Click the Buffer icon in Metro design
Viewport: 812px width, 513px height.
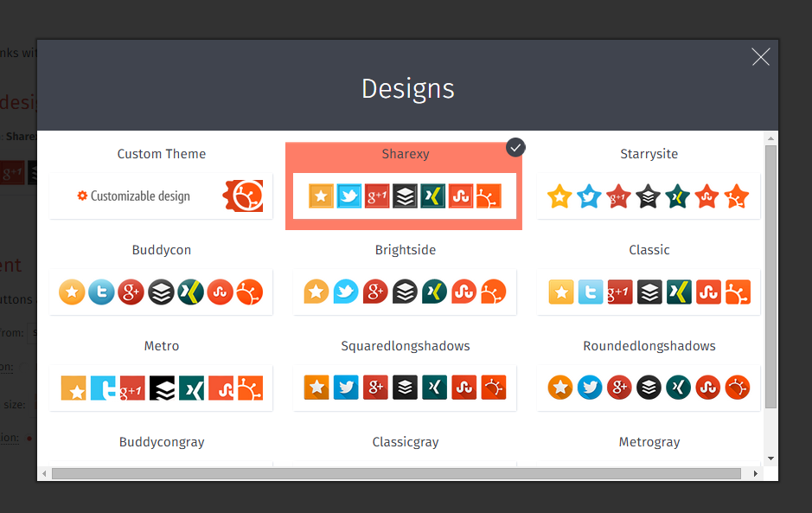tap(162, 388)
